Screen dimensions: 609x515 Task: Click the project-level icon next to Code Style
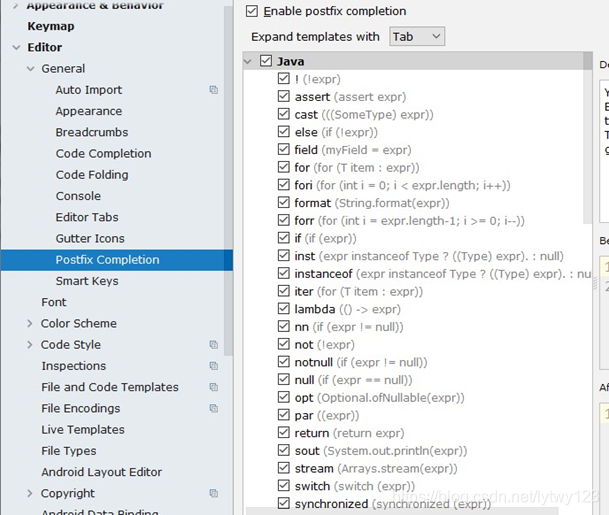pyautogui.click(x=214, y=344)
